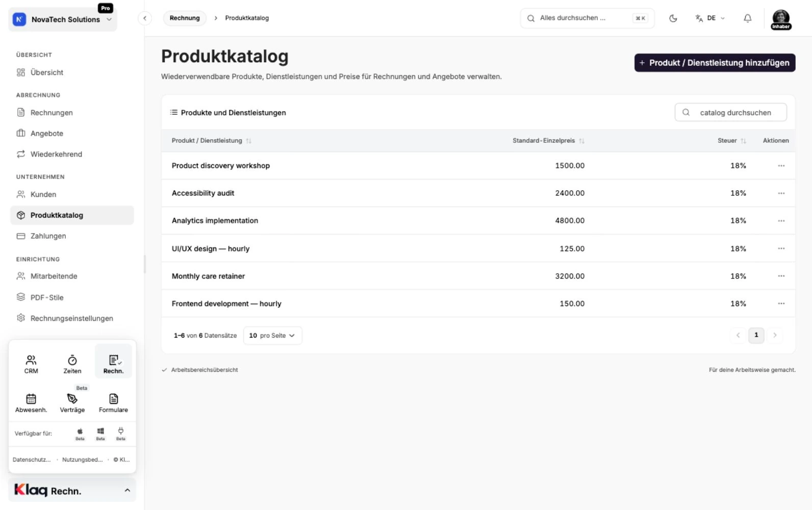Open notifications bell
Screen dimensions: 812x510
tap(748, 18)
